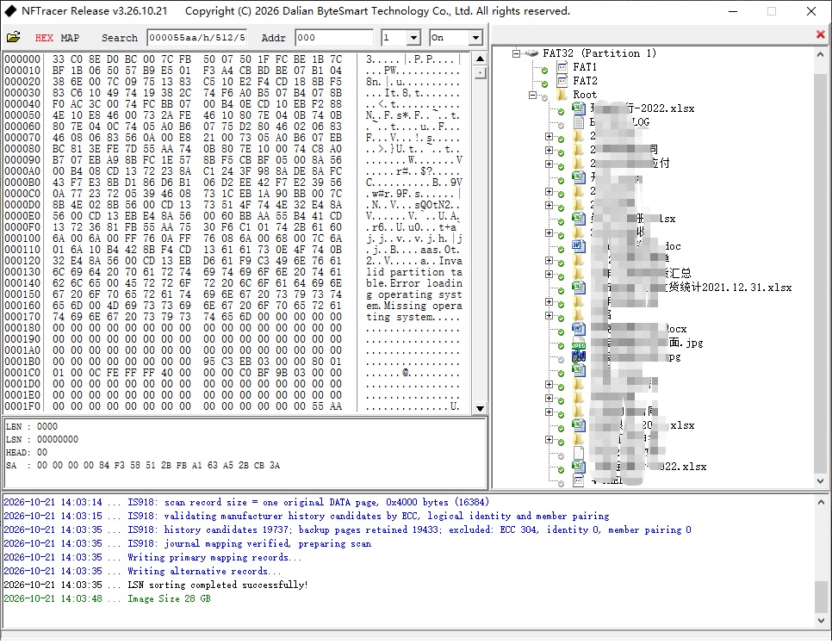Click the file tree scroll-down arrow
Image resolution: width=832 pixels, height=644 pixels.
[x=820, y=481]
